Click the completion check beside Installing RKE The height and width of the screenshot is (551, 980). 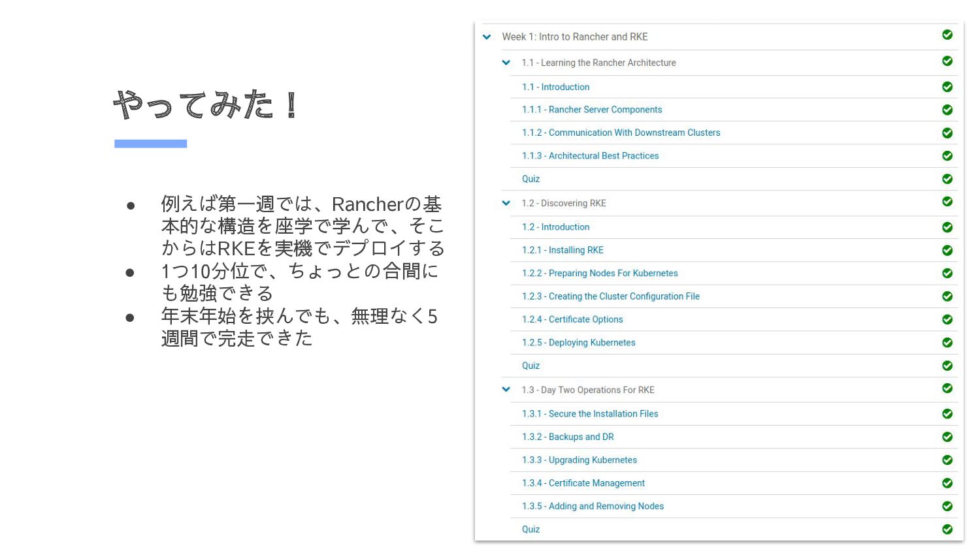947,251
